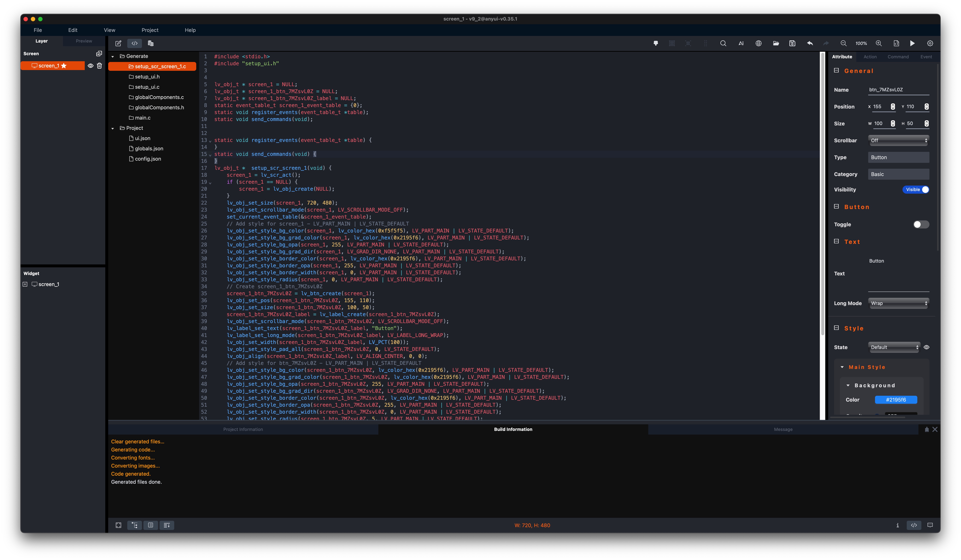The width and height of the screenshot is (961, 560).
Task: Switch to code view in top-left toolbar
Action: coord(135,43)
